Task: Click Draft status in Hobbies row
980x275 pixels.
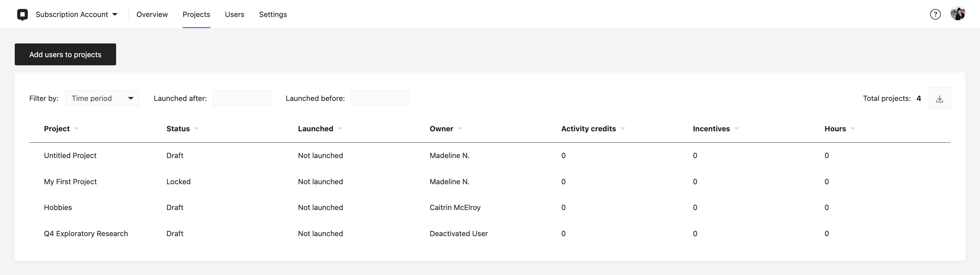Action: tap(175, 207)
